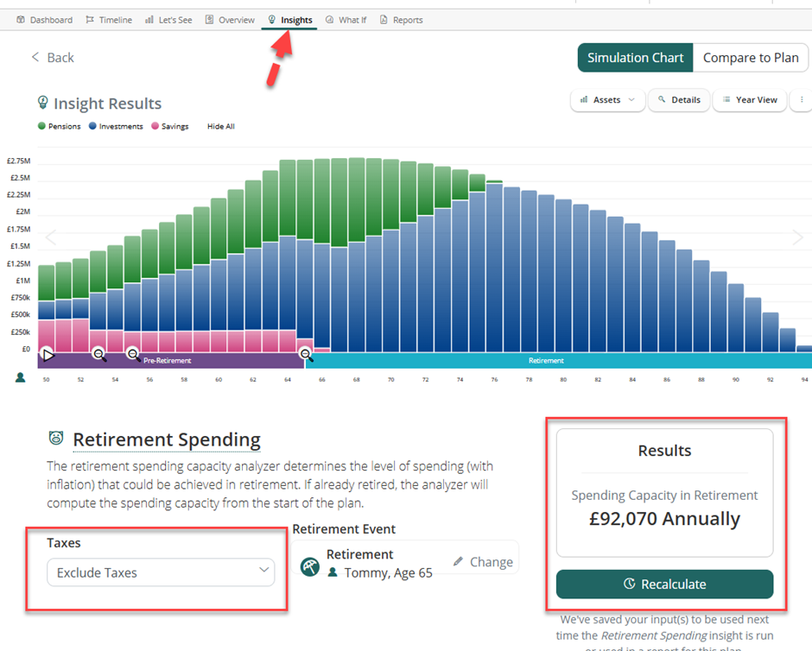The height and width of the screenshot is (651, 812).
Task: Toggle Savings series in chart legend
Action: click(x=169, y=127)
